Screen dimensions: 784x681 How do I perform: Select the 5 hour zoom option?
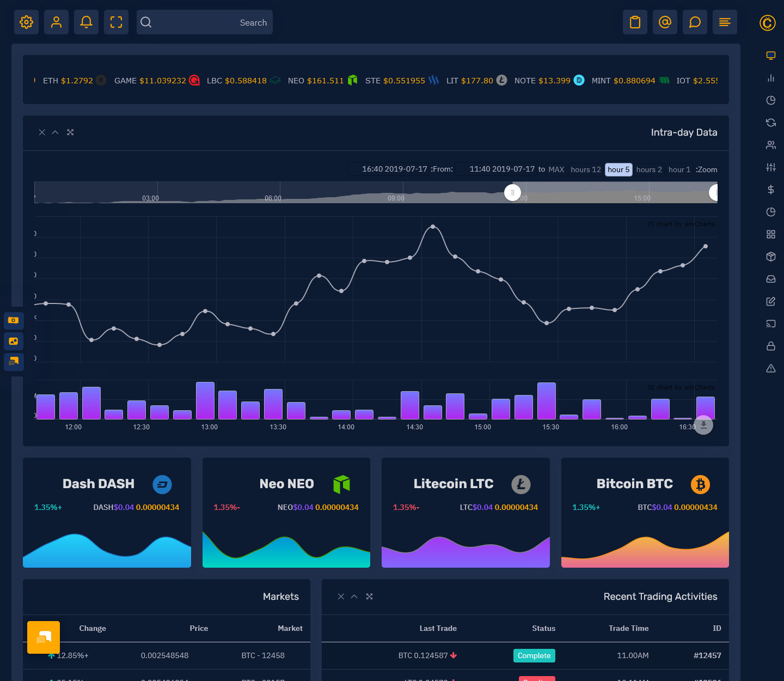click(x=618, y=169)
